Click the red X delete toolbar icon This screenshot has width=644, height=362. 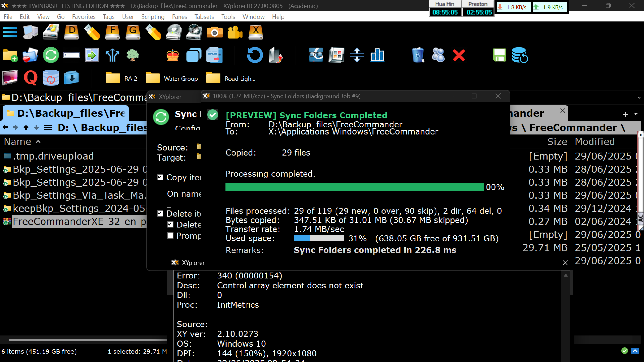[459, 55]
